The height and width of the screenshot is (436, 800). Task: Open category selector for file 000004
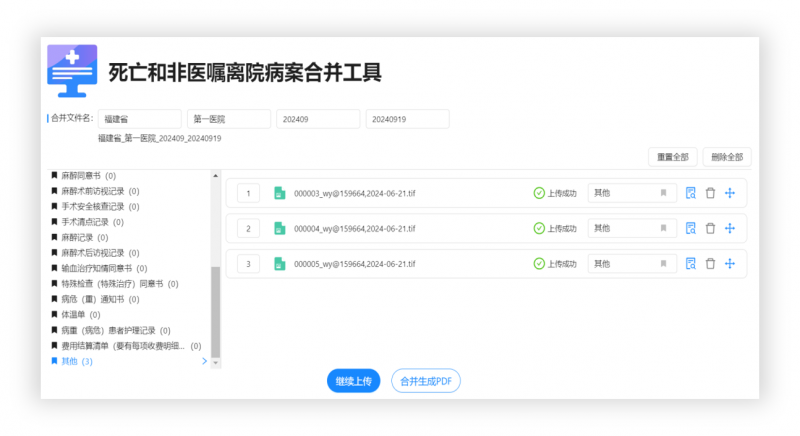(x=631, y=228)
